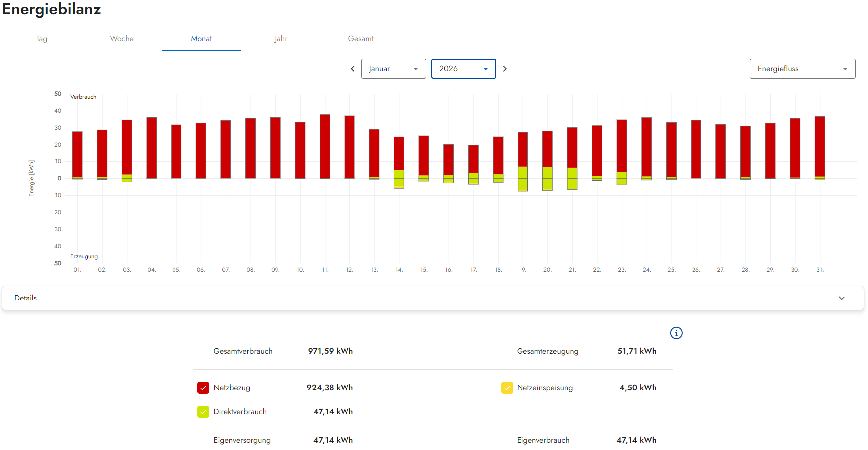Click the bar for day 31
Viewport: 868px width, 450px height.
[819, 147]
